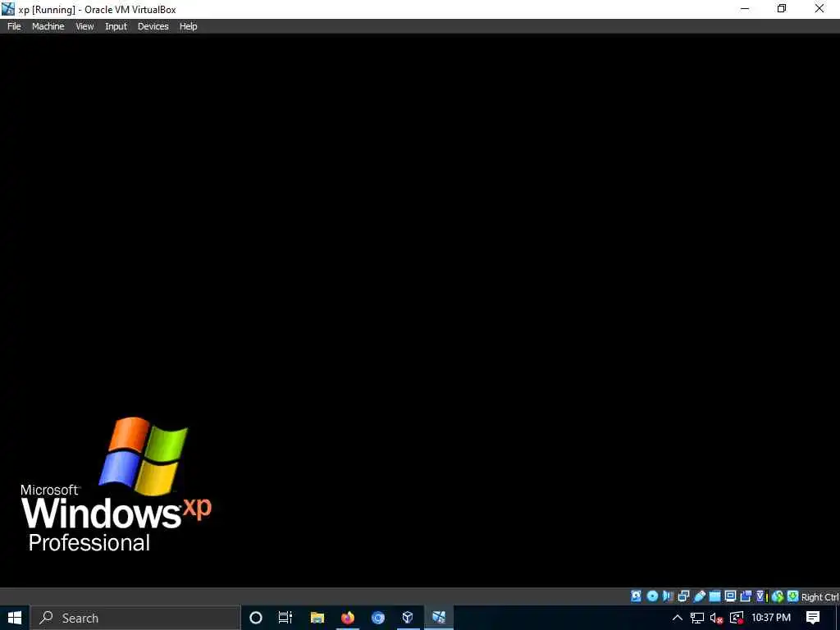This screenshot has height=630, width=840.
Task: Open the network tray icon
Action: click(697, 618)
